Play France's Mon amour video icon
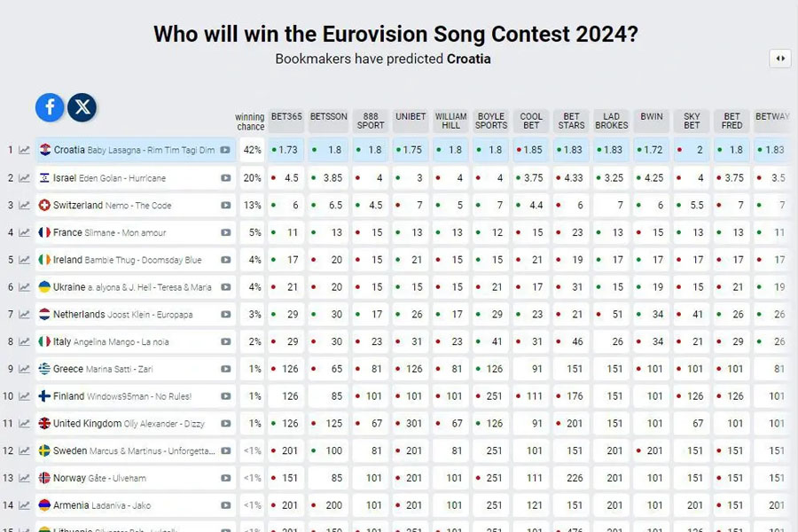 (225, 232)
